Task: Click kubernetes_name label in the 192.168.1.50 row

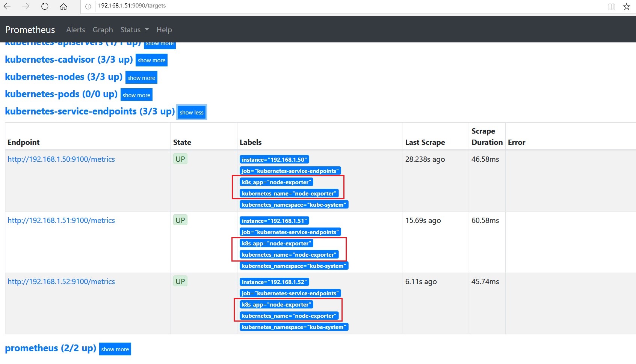Action: [x=289, y=193]
